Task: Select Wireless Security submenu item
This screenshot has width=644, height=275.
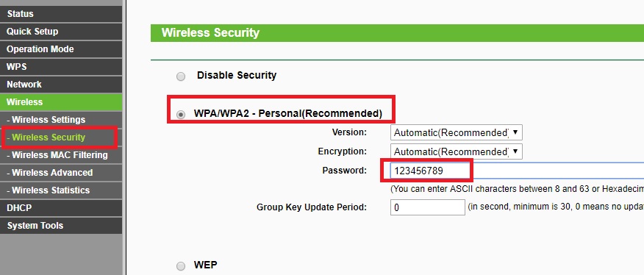Action: coord(61,137)
